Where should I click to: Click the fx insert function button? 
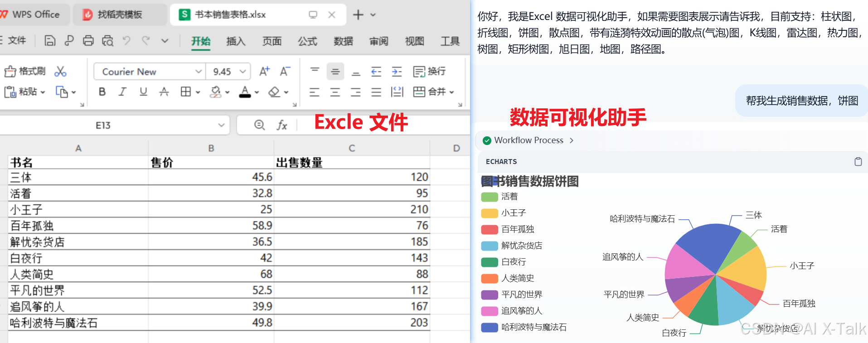pos(282,125)
